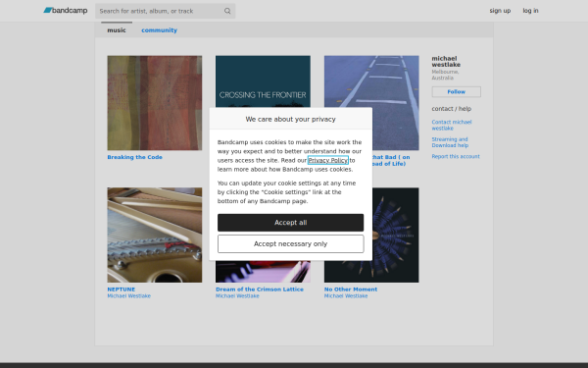Click the Accept all button
This screenshot has height=368, width=588.
pos(291,223)
